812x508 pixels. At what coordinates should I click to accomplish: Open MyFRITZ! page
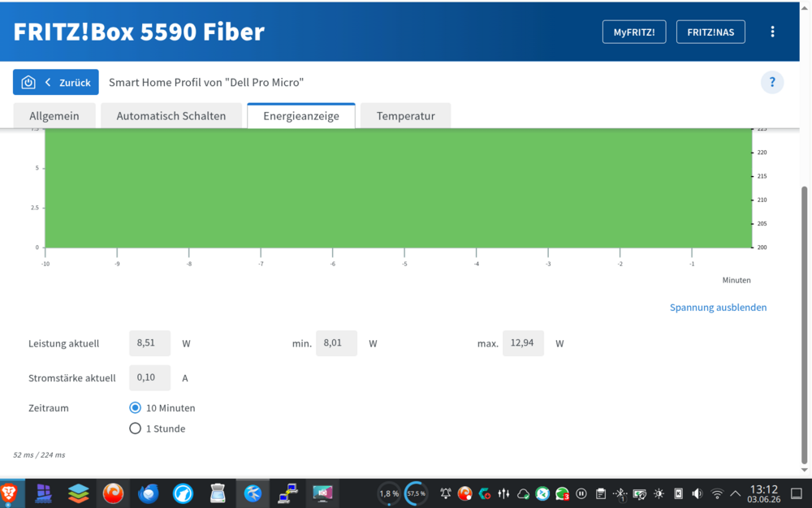tap(634, 32)
